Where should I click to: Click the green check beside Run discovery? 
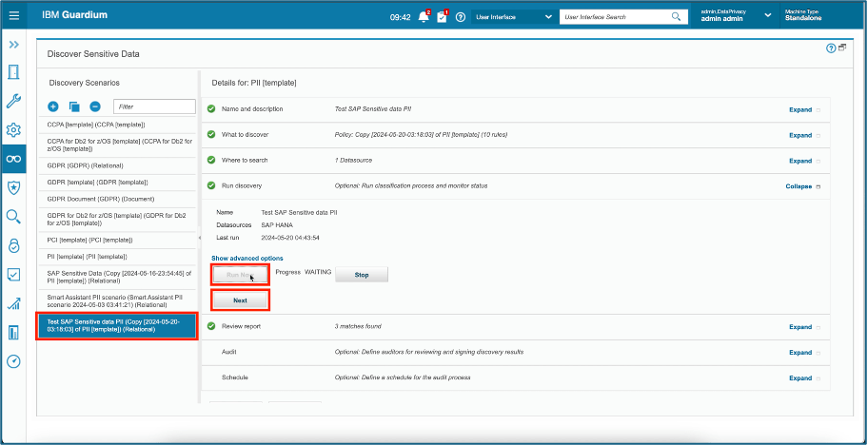click(x=211, y=185)
